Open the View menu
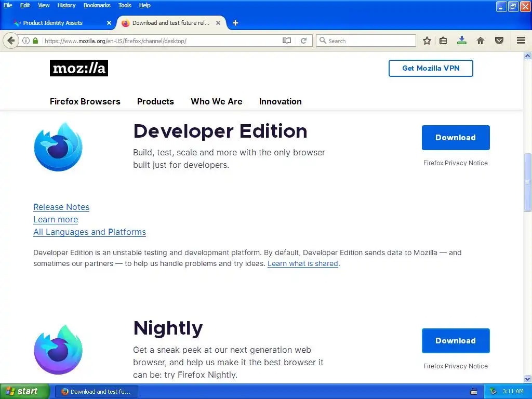The image size is (532, 399). pos(44,5)
